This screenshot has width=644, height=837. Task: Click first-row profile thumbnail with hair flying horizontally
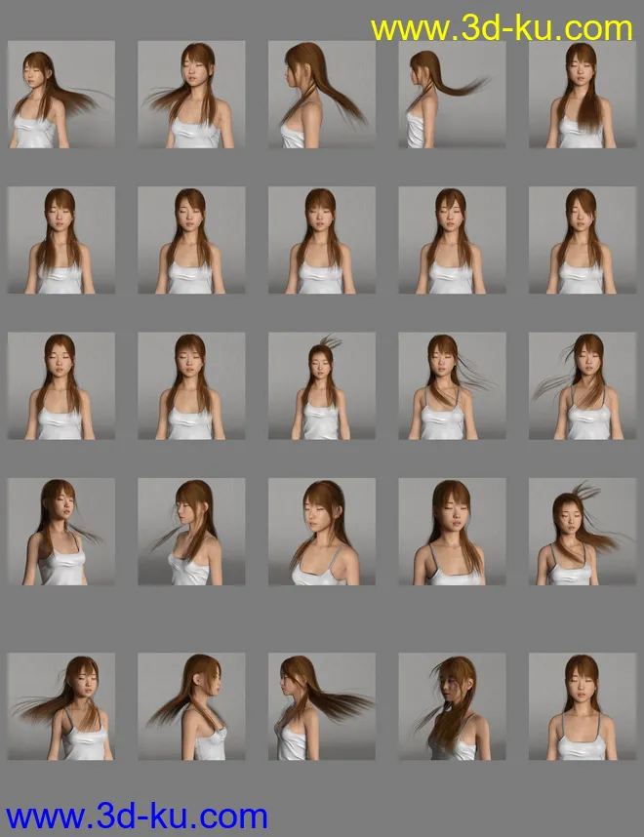[452, 95]
